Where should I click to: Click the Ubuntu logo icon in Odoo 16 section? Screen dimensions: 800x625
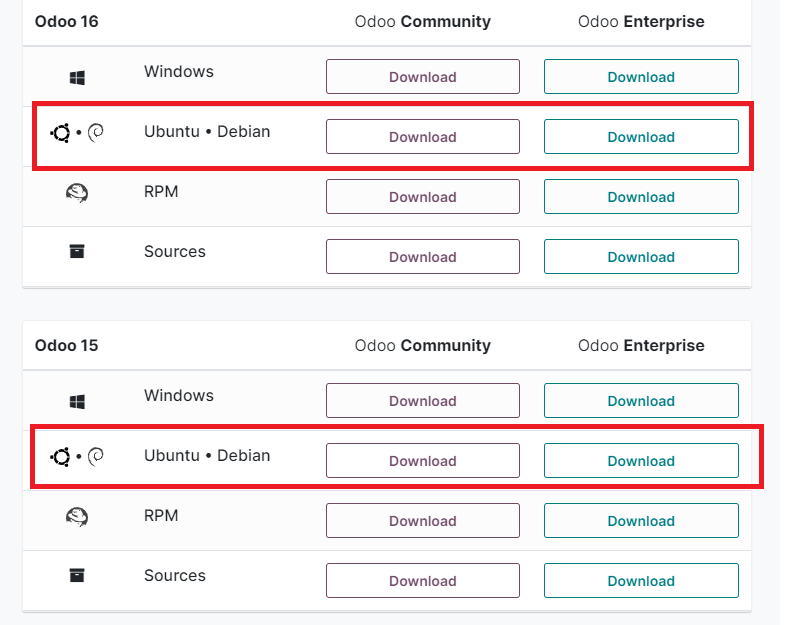click(x=61, y=133)
